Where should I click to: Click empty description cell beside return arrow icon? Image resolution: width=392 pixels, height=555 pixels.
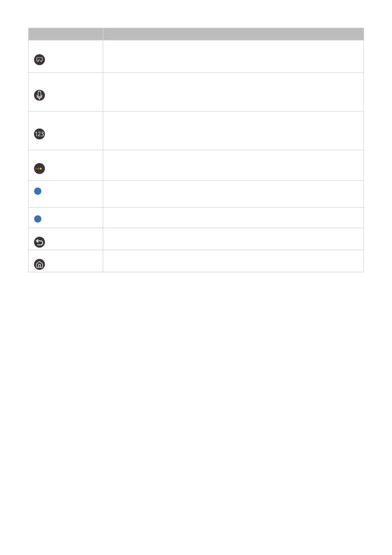pos(233,239)
